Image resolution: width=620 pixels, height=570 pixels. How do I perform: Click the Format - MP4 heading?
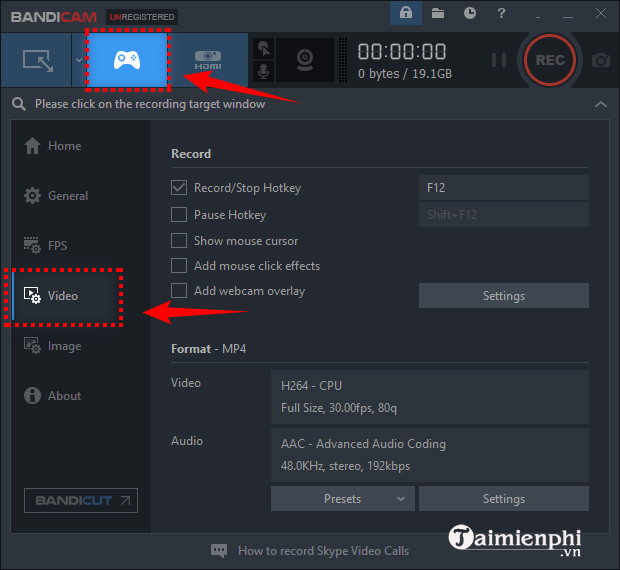coord(208,349)
